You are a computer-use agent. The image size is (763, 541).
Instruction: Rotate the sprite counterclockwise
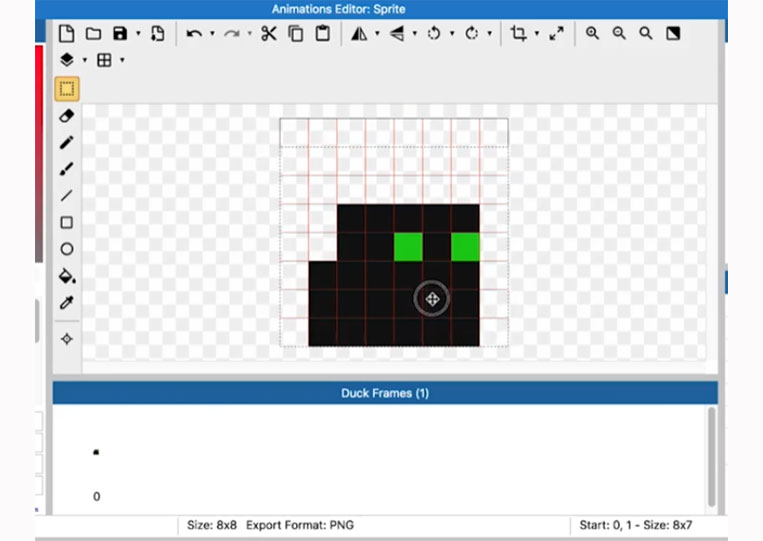(434, 34)
